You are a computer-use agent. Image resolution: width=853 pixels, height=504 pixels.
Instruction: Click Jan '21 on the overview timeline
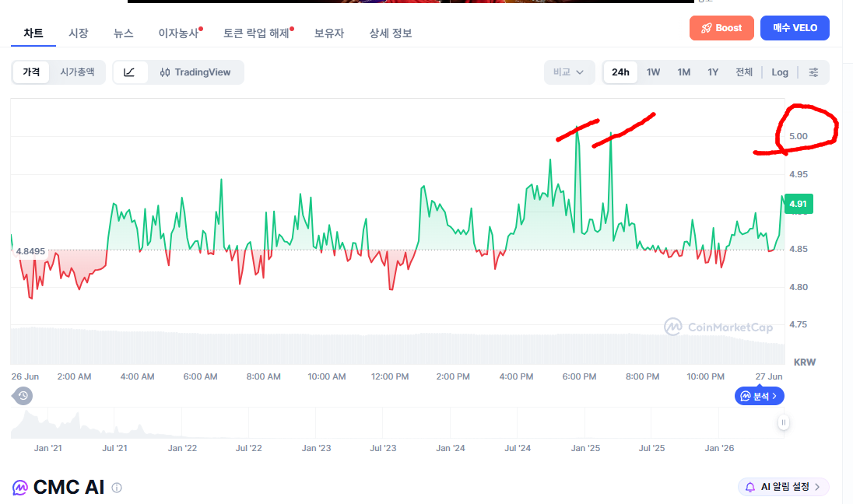[x=48, y=448]
